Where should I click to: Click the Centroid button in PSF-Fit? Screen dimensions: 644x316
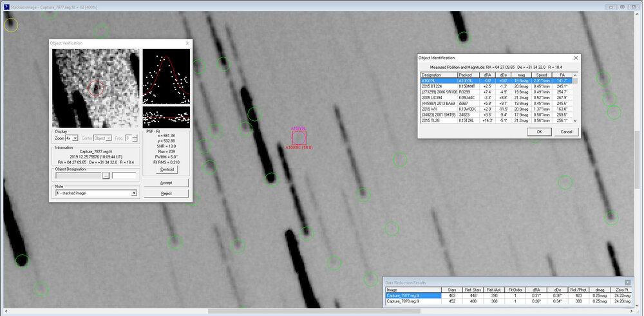(167, 169)
